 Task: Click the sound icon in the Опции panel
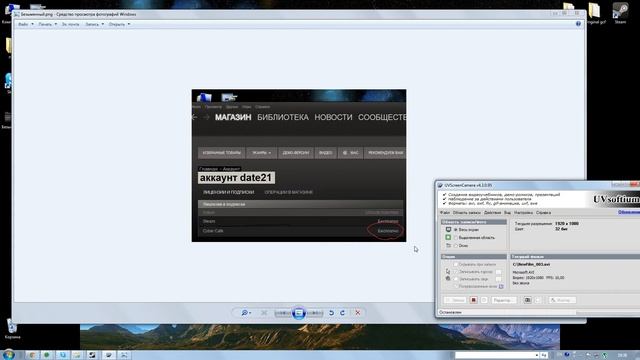[x=448, y=279]
